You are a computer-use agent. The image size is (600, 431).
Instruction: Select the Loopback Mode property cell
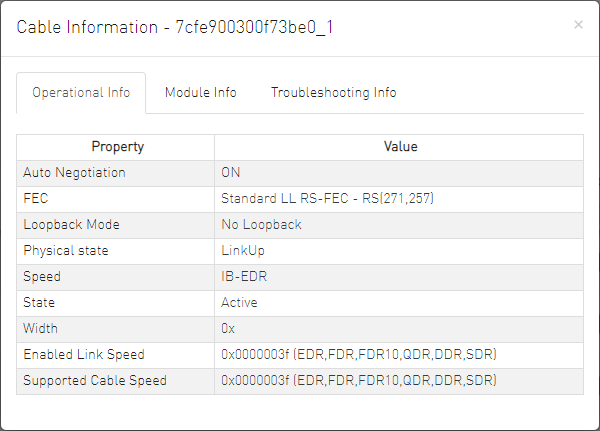click(x=69, y=225)
